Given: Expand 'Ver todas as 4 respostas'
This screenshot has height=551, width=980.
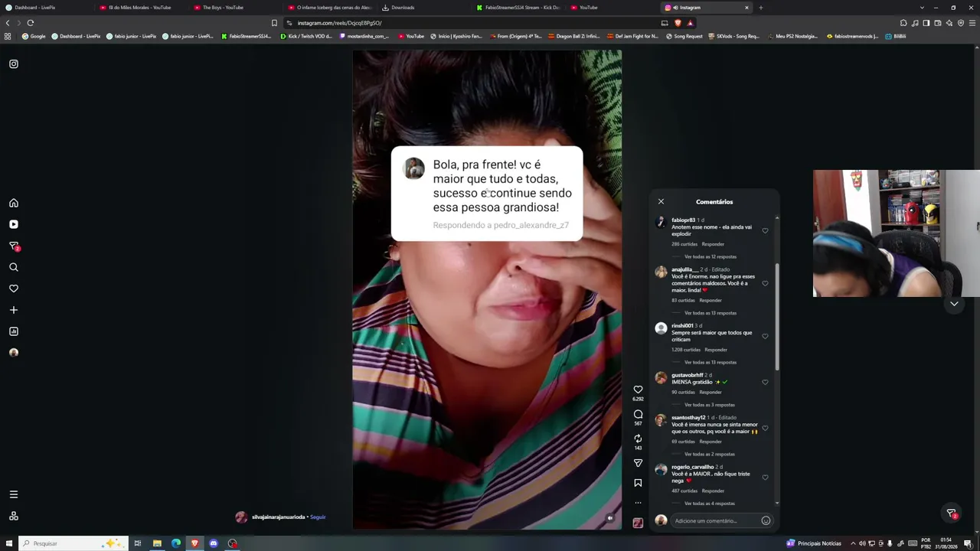Looking at the screenshot, I should click(x=710, y=504).
